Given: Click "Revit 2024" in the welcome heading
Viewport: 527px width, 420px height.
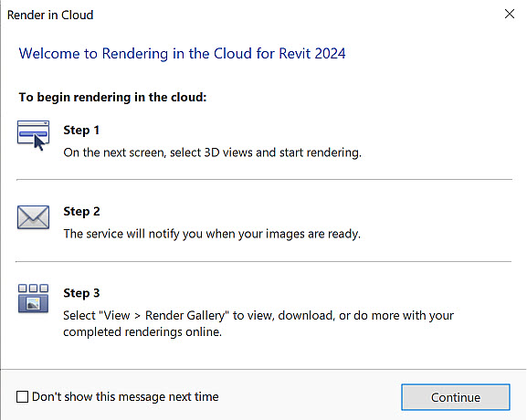Looking at the screenshot, I should (312, 54).
